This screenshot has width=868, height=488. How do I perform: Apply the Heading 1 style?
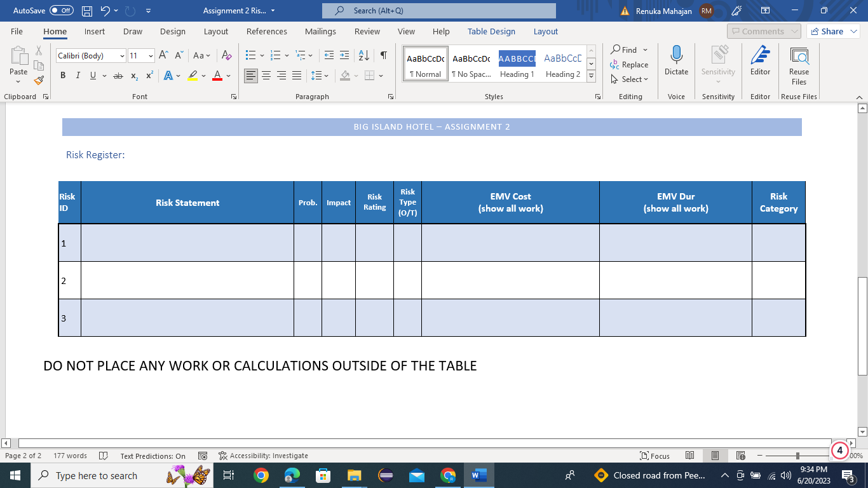coord(517,64)
